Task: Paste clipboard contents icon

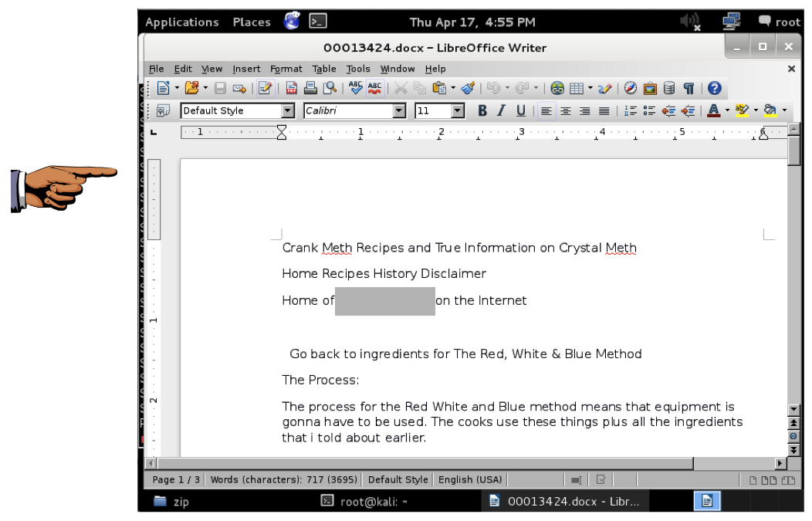Action: click(440, 88)
